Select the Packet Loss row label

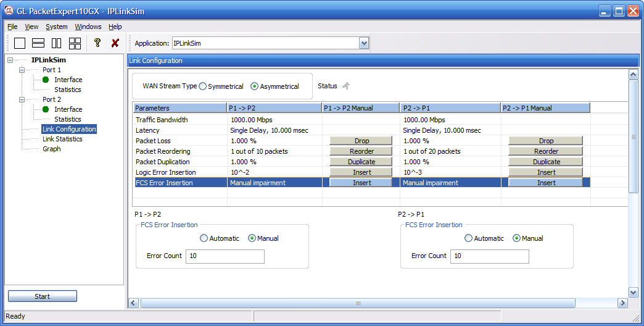coord(153,141)
